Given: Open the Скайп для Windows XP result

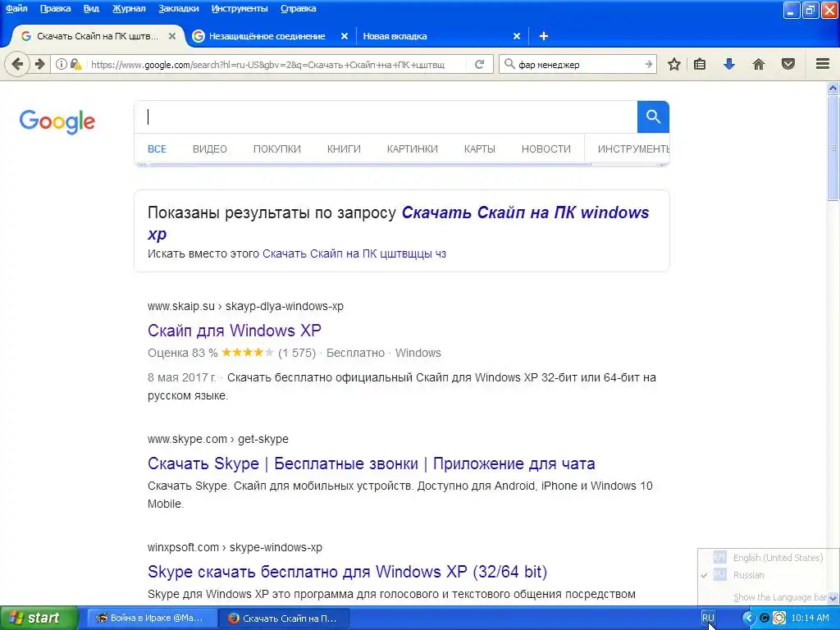Looking at the screenshot, I should coord(234,331).
